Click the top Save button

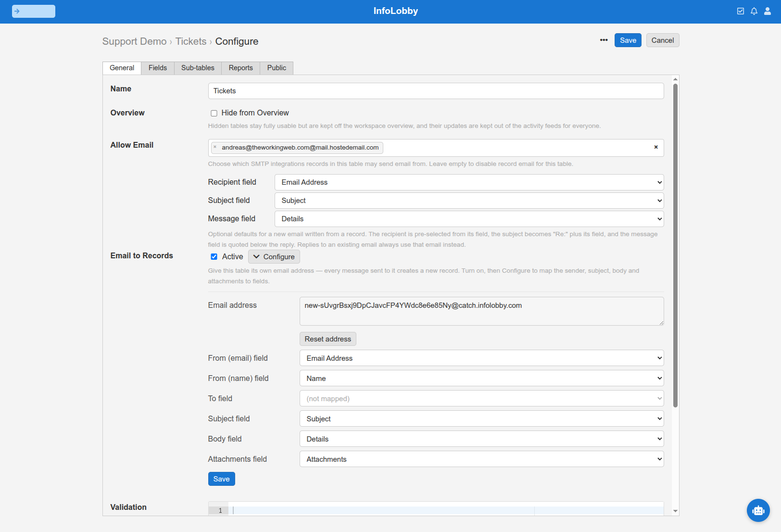628,40
